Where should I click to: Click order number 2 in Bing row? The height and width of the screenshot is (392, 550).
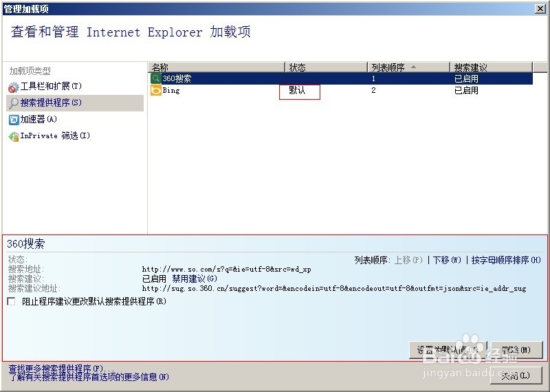tap(373, 90)
